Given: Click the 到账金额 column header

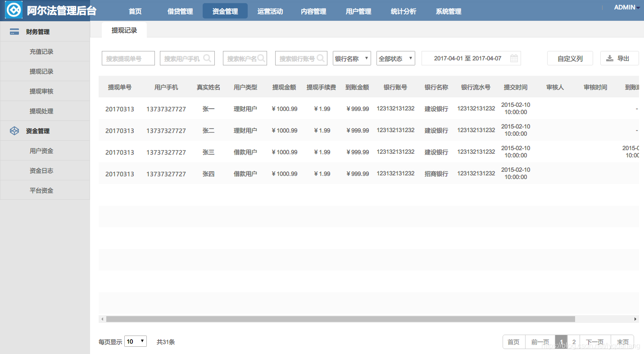Looking at the screenshot, I should point(357,87).
